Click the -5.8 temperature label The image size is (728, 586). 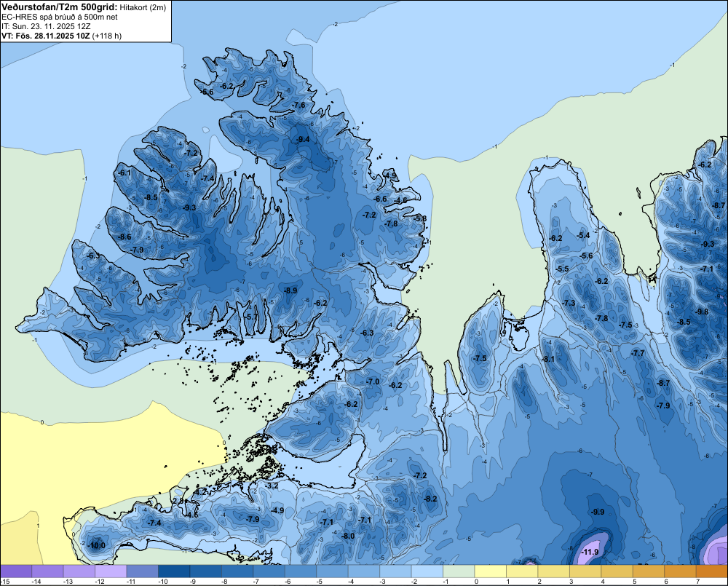point(421,218)
